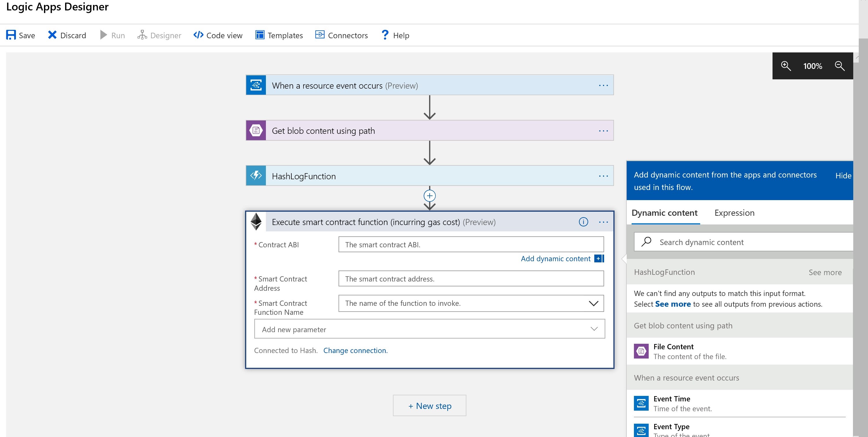Open Code view from toolbar
The width and height of the screenshot is (868, 437).
(218, 35)
